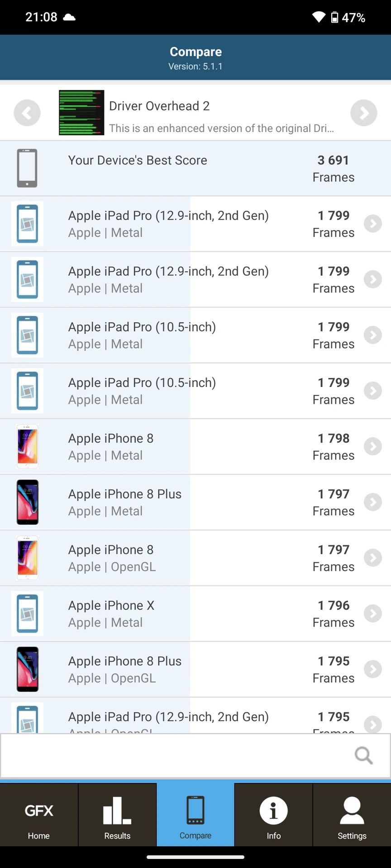Expand Apple iPhone 8 Metal details chevron

(x=373, y=447)
